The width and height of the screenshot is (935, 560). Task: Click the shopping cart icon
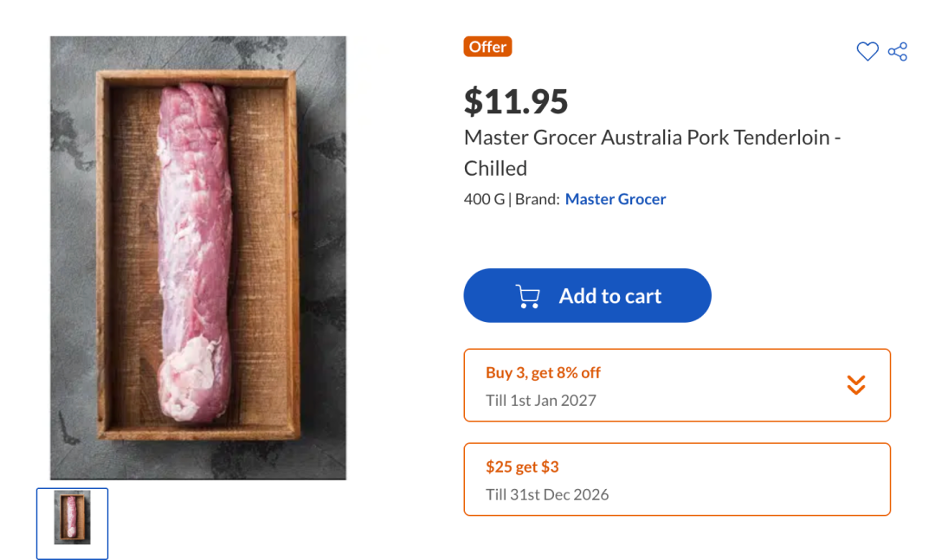(x=527, y=296)
